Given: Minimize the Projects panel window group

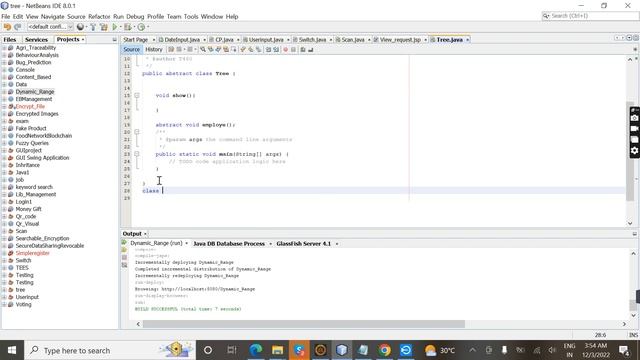Looking at the screenshot, I should [114, 40].
